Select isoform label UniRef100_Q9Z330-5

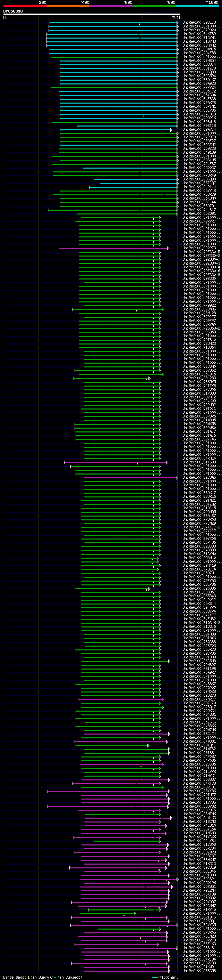201,252
